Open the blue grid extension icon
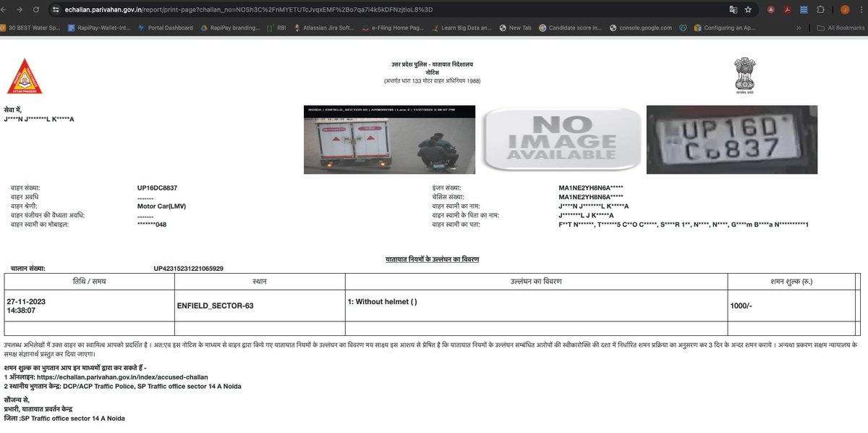868x433 pixels. point(804,9)
